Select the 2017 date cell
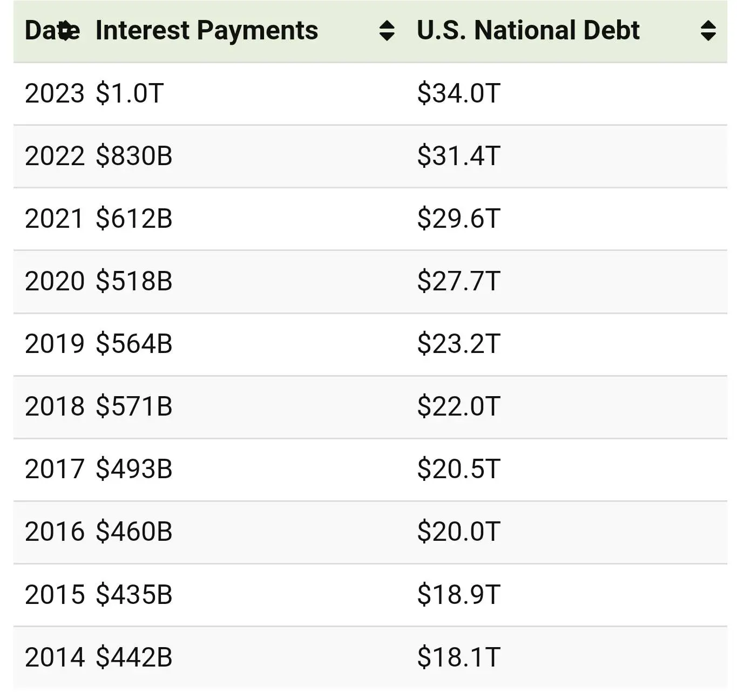 coord(55,469)
